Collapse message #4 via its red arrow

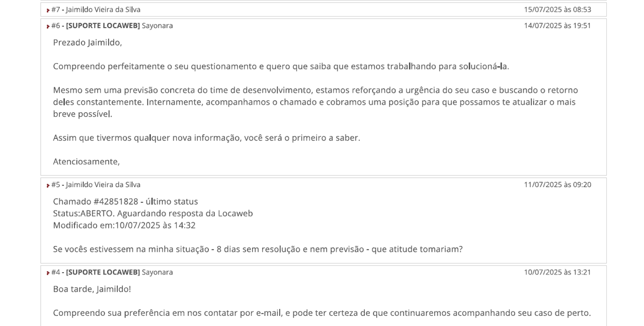(48, 273)
